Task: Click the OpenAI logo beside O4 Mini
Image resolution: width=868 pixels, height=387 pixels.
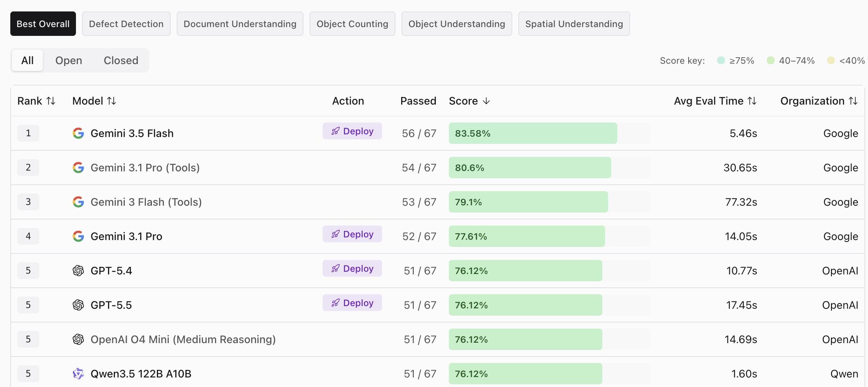Action: click(x=78, y=339)
